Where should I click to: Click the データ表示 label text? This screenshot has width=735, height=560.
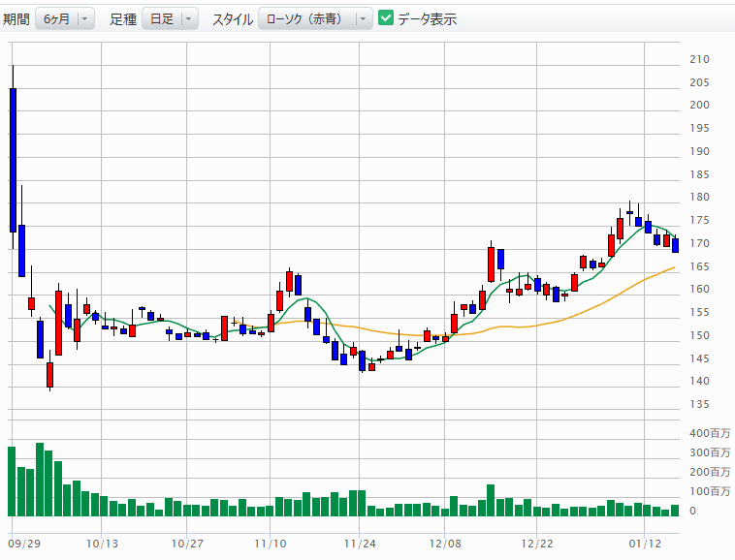tap(427, 19)
